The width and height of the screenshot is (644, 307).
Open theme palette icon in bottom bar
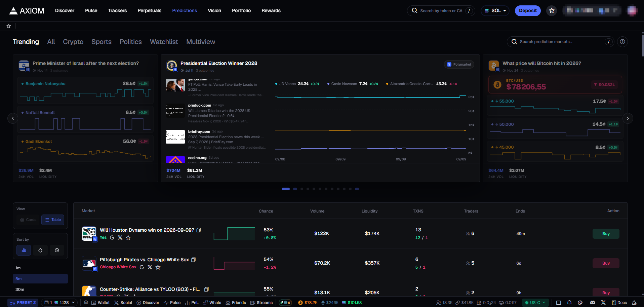[x=580, y=303]
